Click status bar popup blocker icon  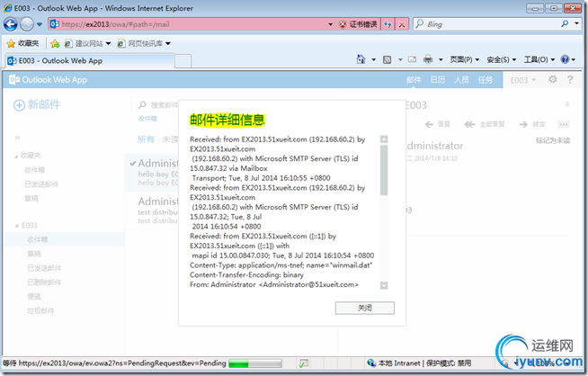pyautogui.click(x=304, y=363)
